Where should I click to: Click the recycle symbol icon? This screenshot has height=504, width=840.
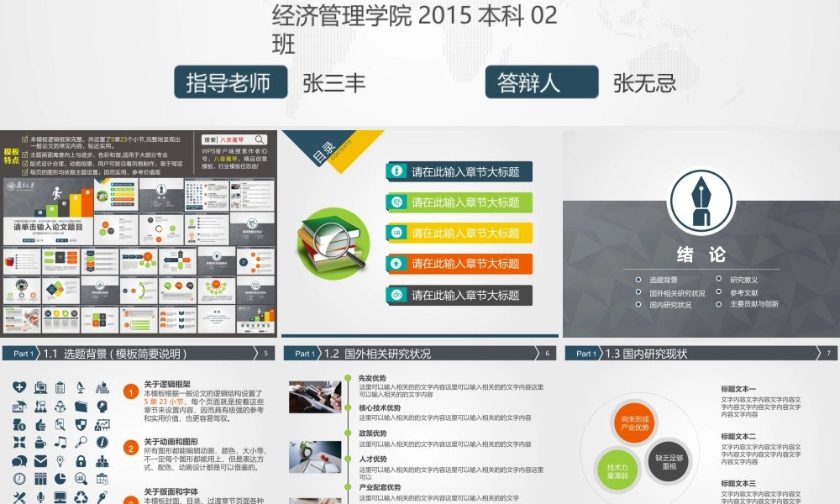(x=80, y=497)
